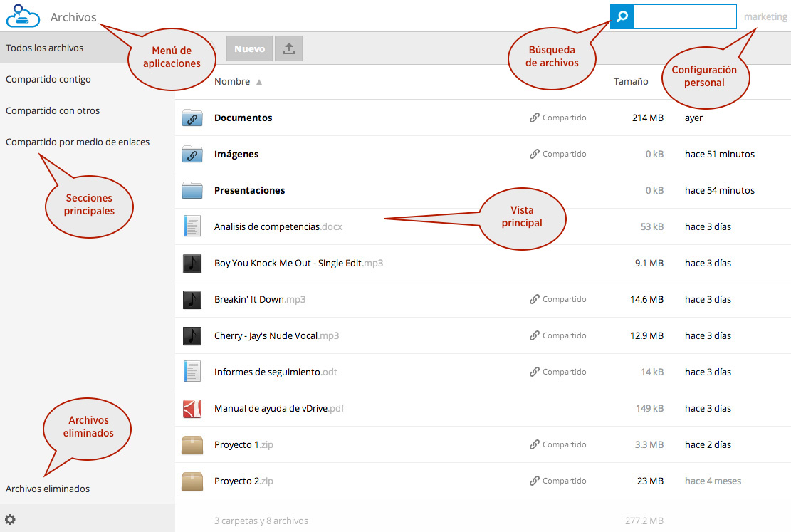Click the upload file icon button
Screen dimensions: 791x532
(x=288, y=48)
